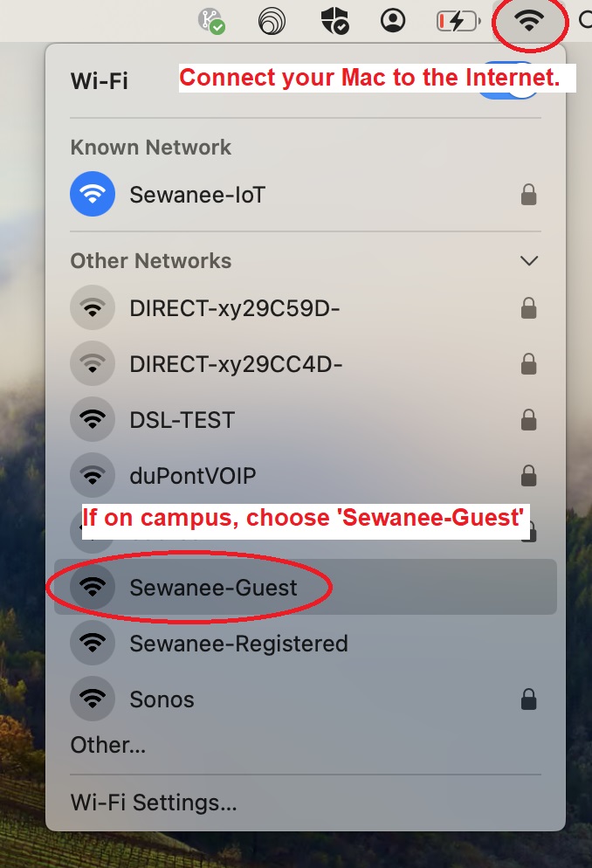Open the battery status icon

point(458,22)
